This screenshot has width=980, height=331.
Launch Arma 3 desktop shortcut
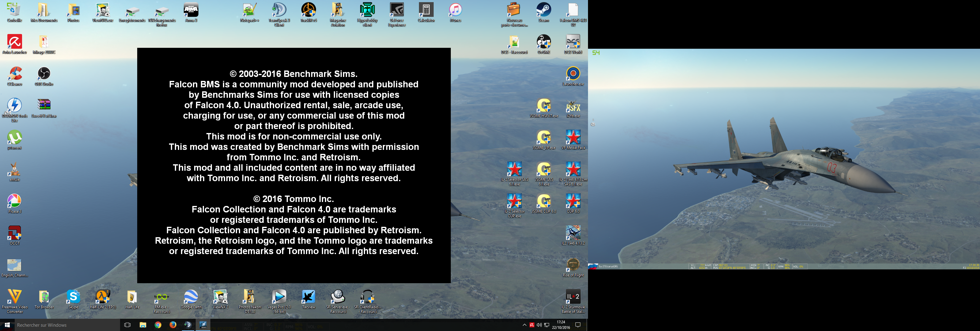point(191,12)
